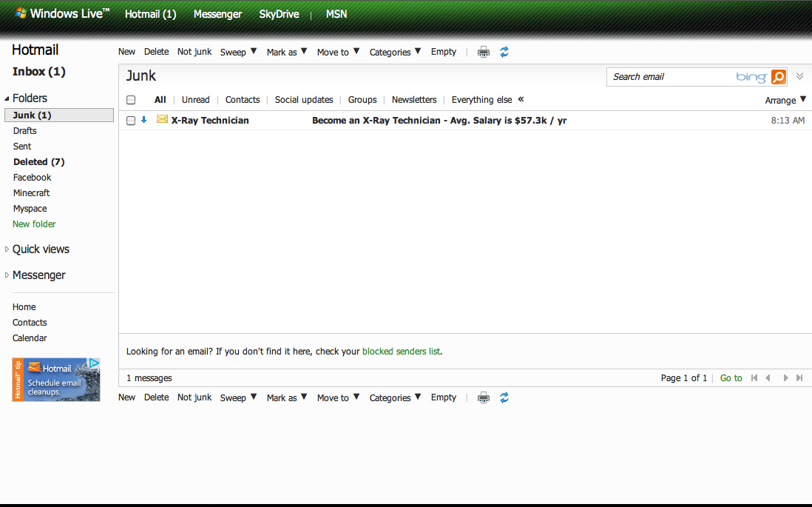Filter messages by Newsletters
Image resolution: width=812 pixels, height=507 pixels.
coord(414,99)
